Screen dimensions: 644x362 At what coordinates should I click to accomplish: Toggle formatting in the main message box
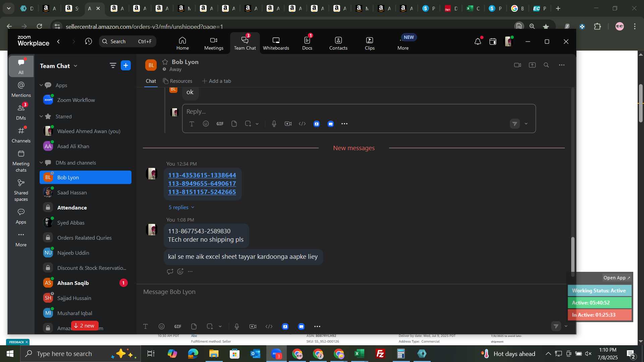point(146,326)
